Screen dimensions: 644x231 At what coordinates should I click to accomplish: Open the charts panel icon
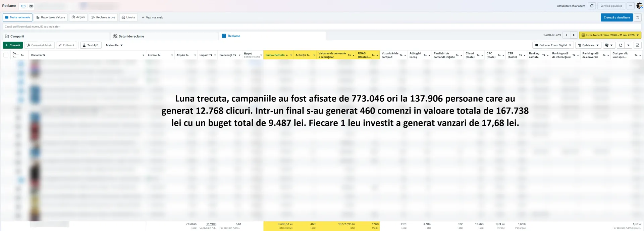(x=638, y=45)
